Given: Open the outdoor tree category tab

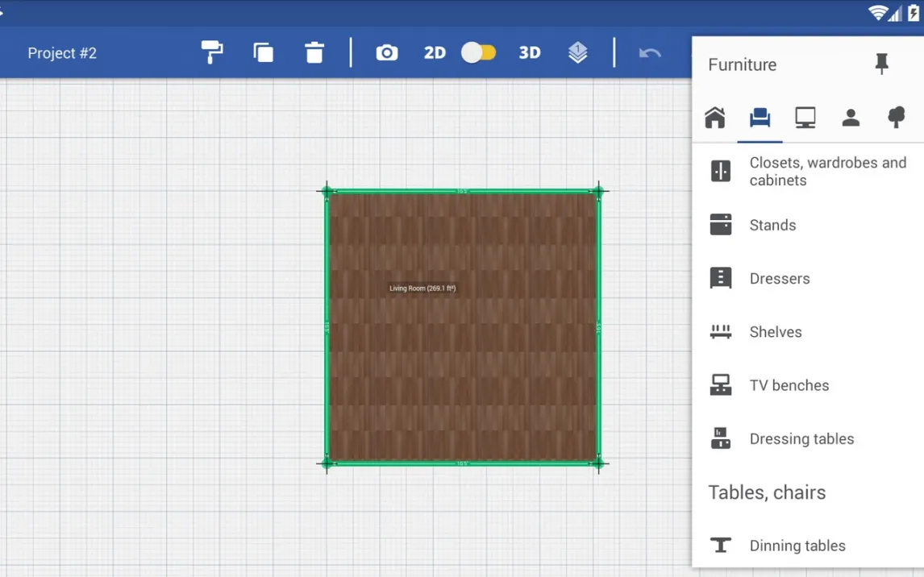Looking at the screenshot, I should tap(896, 118).
